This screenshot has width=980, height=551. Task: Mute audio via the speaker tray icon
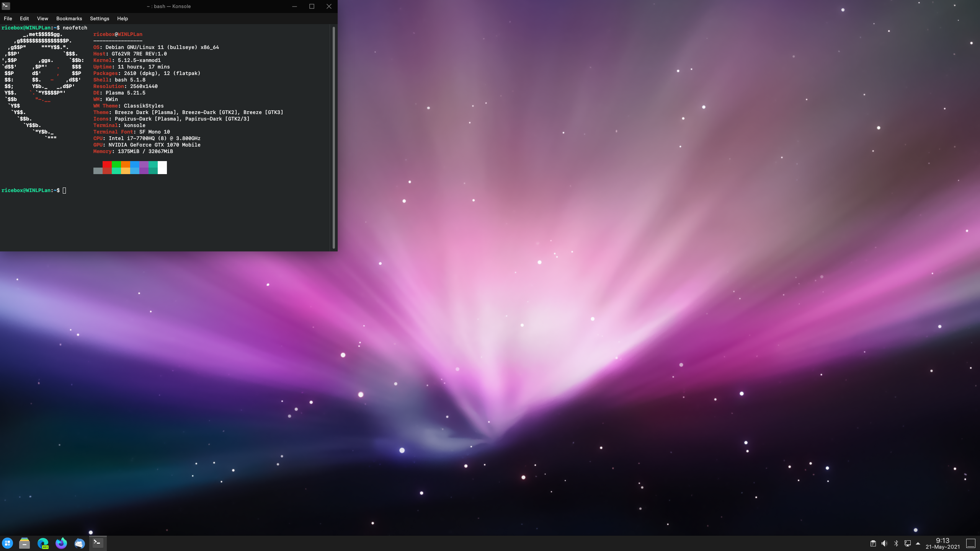click(884, 543)
